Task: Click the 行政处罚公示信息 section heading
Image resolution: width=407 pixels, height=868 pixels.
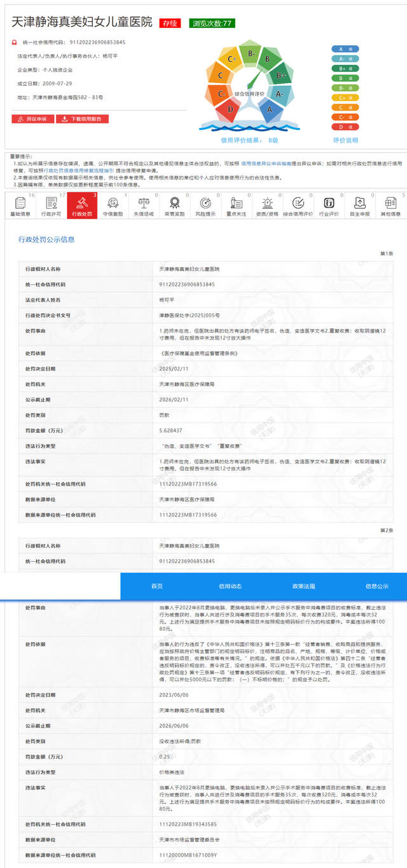Action: 46,239
